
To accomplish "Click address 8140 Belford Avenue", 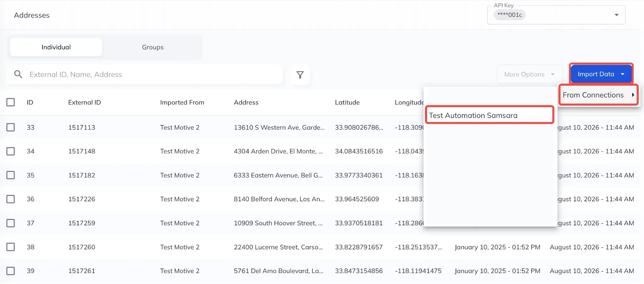I will [x=279, y=199].
